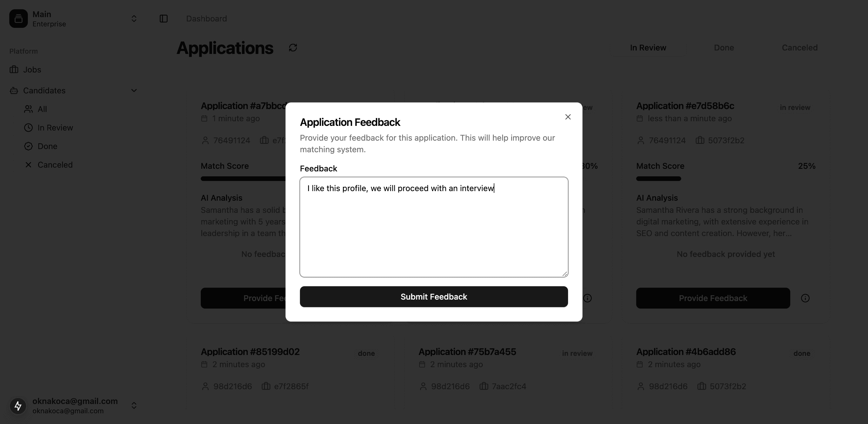Select the In Review tab
The height and width of the screenshot is (424, 868).
648,48
